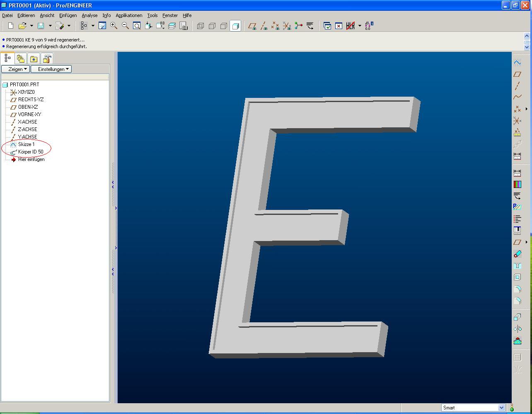
Task: Select Skizze 1 in model tree
Action: [x=26, y=144]
